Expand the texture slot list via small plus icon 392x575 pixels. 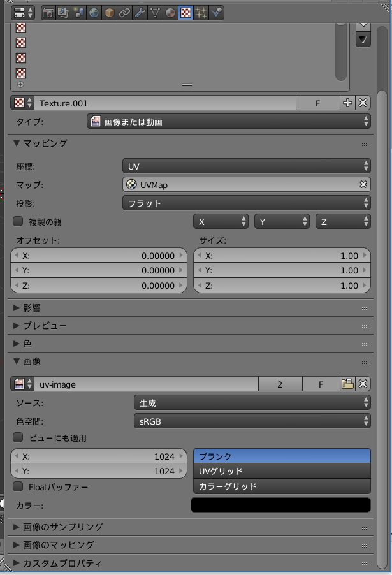pyautogui.click(x=20, y=85)
